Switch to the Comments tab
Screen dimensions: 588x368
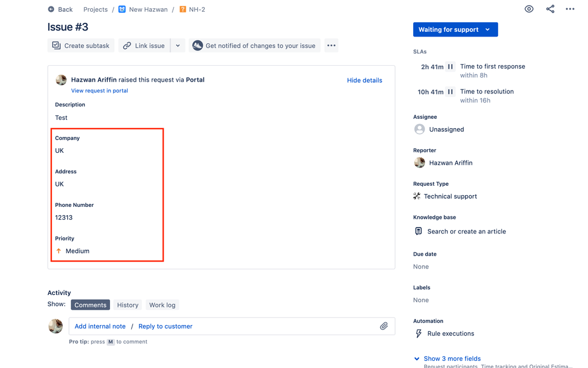pyautogui.click(x=91, y=305)
